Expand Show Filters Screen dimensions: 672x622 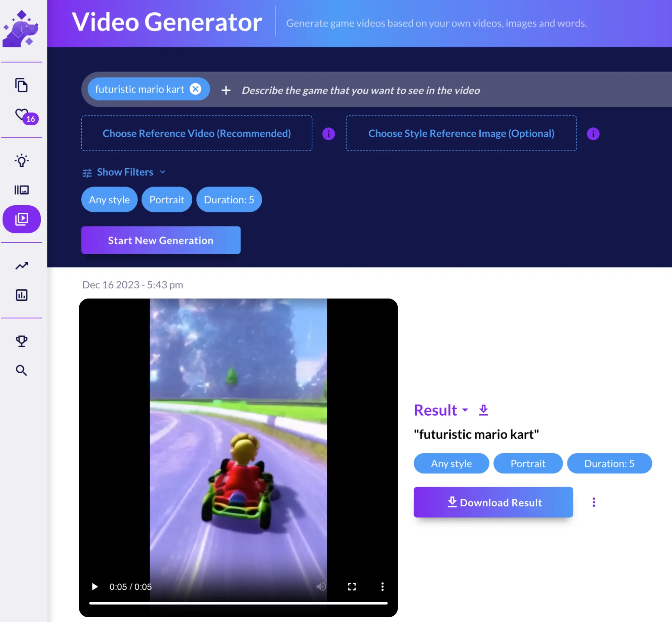(x=124, y=172)
